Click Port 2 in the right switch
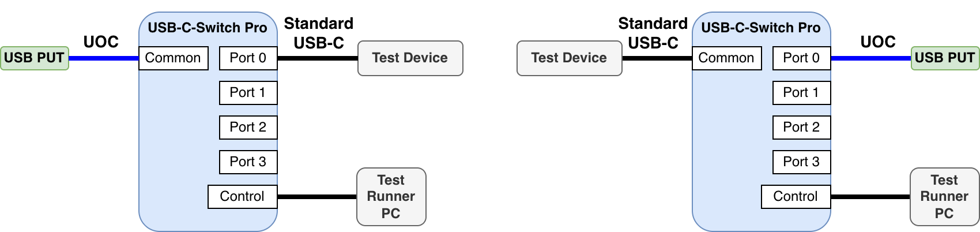980x232 pixels. (x=801, y=128)
